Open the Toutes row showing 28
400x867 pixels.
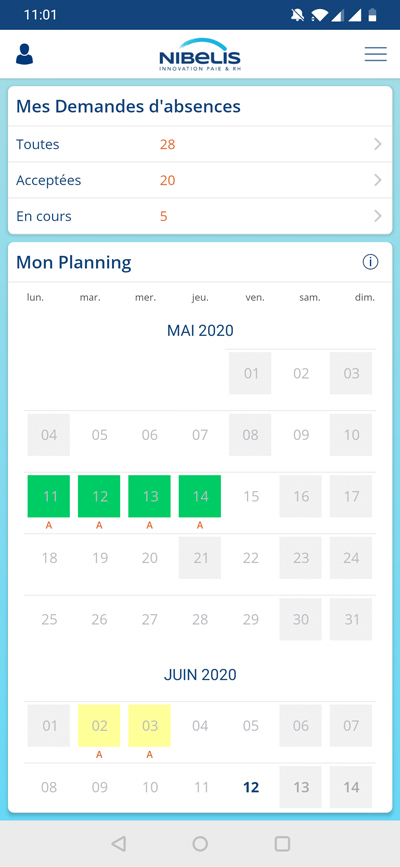point(200,144)
